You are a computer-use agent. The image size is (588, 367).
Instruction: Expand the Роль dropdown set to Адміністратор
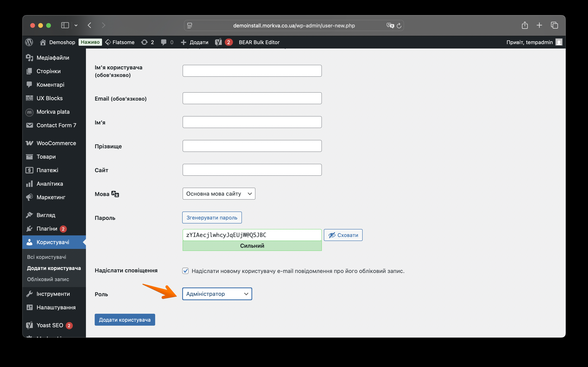click(217, 294)
